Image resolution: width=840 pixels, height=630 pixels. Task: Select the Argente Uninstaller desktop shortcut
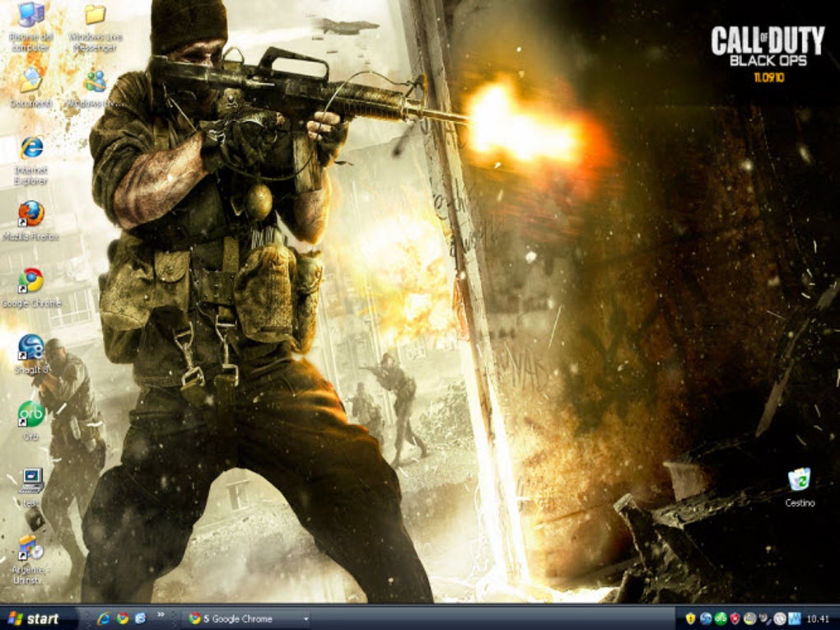tap(31, 548)
